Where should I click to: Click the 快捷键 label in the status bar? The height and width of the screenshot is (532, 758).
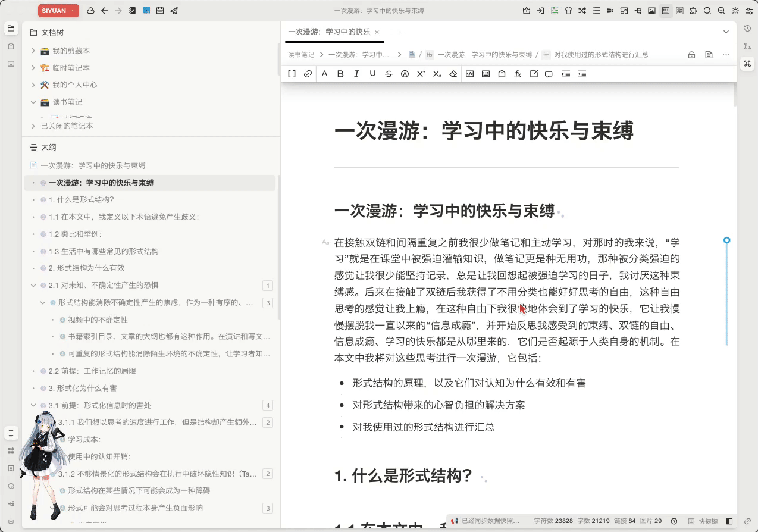pos(707,521)
